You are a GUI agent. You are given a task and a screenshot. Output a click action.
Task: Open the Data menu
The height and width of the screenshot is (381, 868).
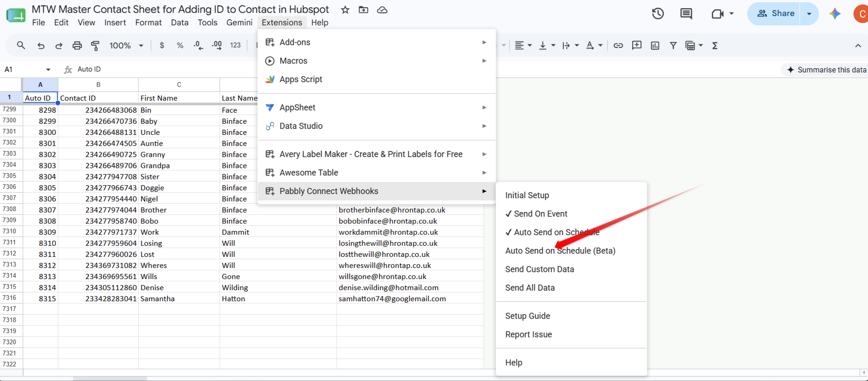point(179,22)
